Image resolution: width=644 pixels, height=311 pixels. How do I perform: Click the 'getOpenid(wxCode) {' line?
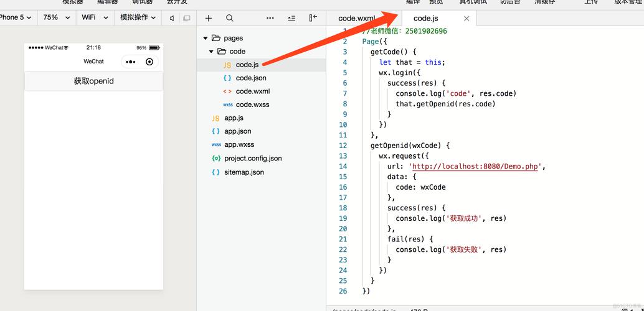pos(410,146)
